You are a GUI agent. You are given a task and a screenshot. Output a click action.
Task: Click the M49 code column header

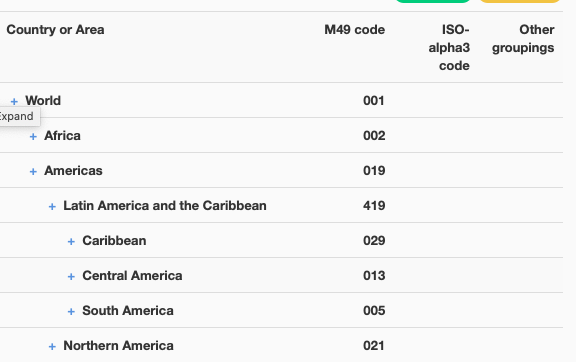point(354,29)
